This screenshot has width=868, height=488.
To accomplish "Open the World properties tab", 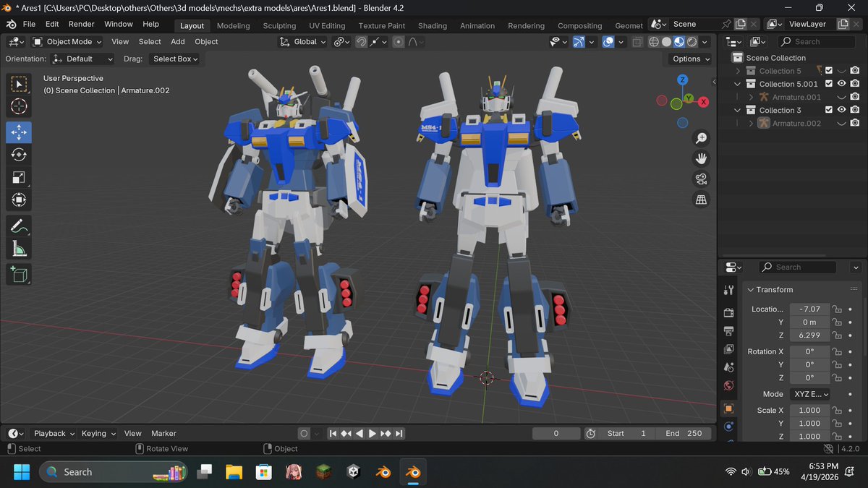I will (728, 386).
